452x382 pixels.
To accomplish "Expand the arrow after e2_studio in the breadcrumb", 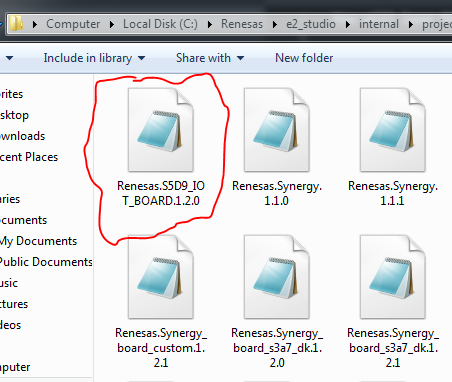I will point(347,24).
